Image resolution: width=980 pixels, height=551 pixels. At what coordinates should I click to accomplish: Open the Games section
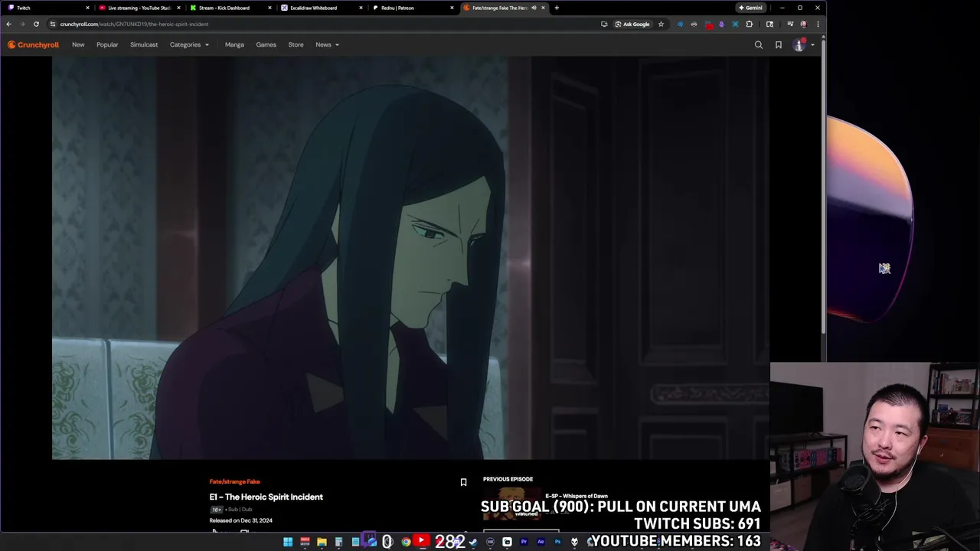[x=266, y=44]
